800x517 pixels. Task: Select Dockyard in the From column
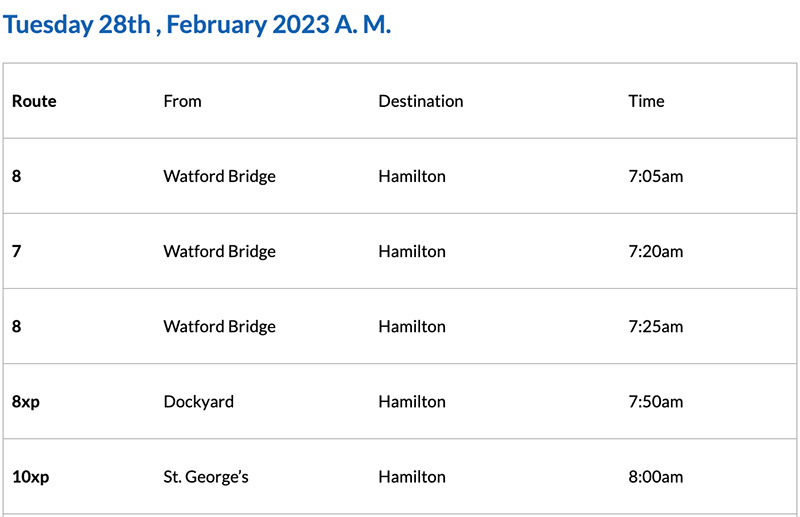[x=198, y=401]
